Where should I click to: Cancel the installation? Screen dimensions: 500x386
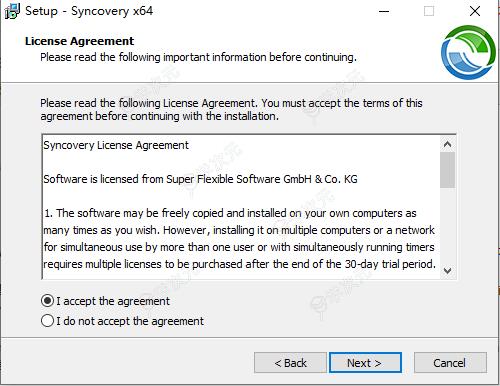click(450, 363)
